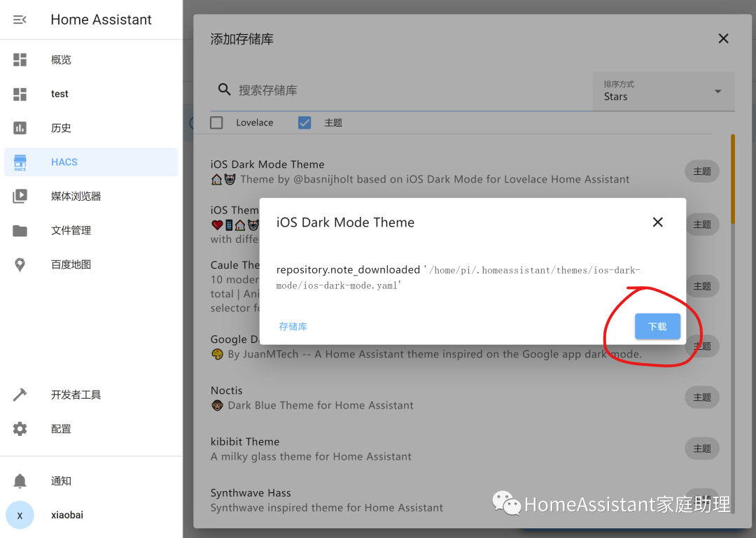Open the 文件管理 folder icon
Viewport: 756px width, 538px height.
20,231
